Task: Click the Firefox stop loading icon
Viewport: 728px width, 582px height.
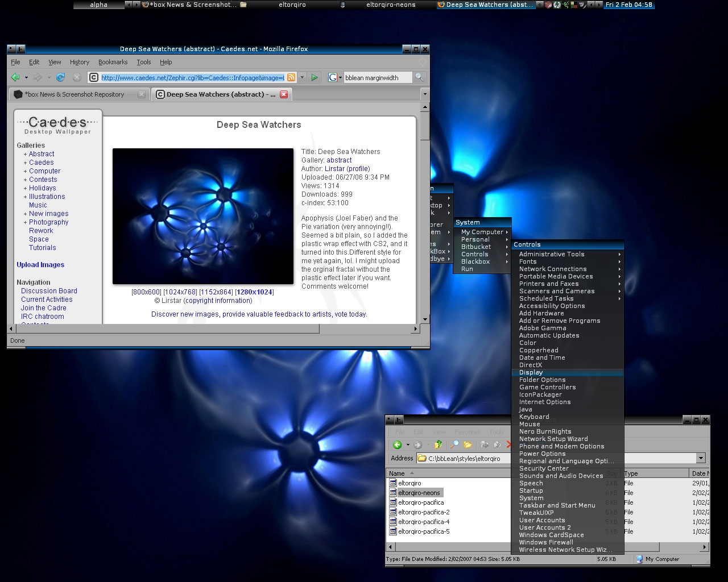Action: [77, 77]
